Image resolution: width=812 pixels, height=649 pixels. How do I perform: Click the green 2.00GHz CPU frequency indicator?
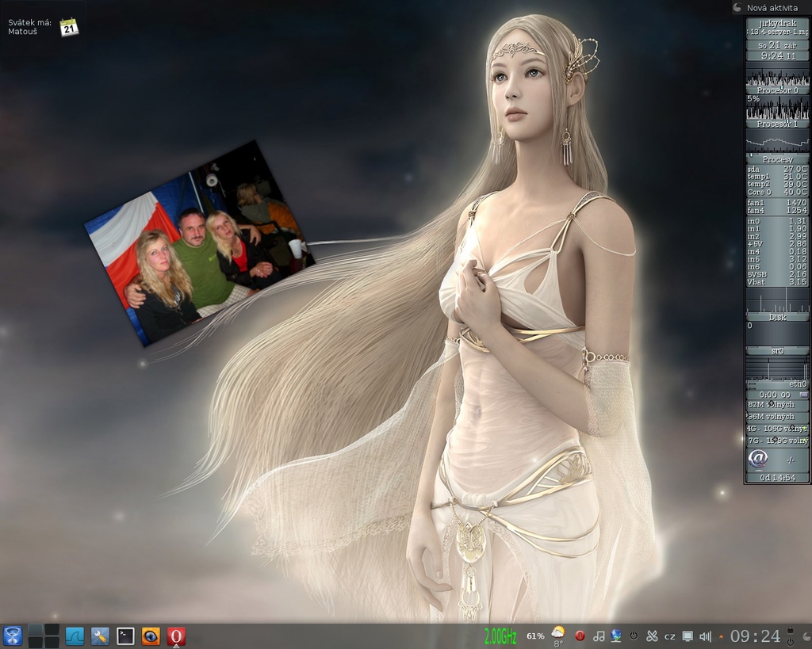[x=500, y=636]
